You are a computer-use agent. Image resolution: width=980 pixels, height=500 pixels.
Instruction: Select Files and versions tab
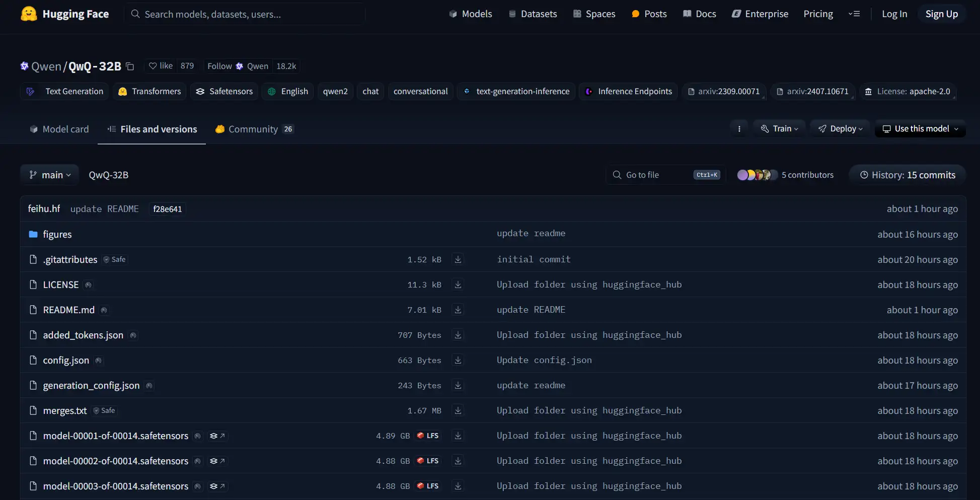click(152, 129)
